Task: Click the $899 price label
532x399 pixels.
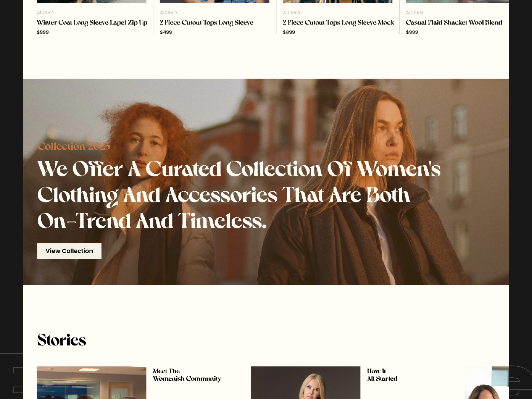Action: 289,32
